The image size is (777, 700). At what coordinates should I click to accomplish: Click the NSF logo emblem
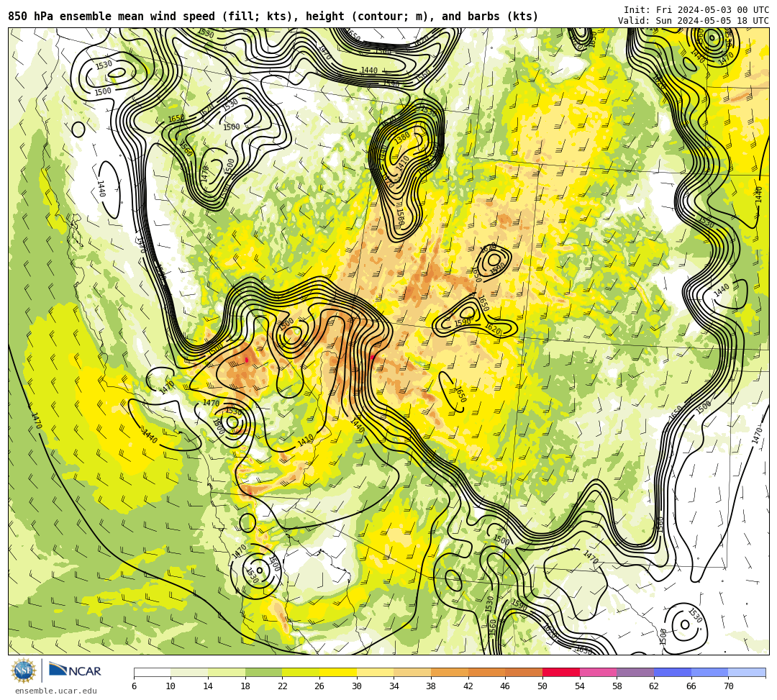tap(24, 671)
